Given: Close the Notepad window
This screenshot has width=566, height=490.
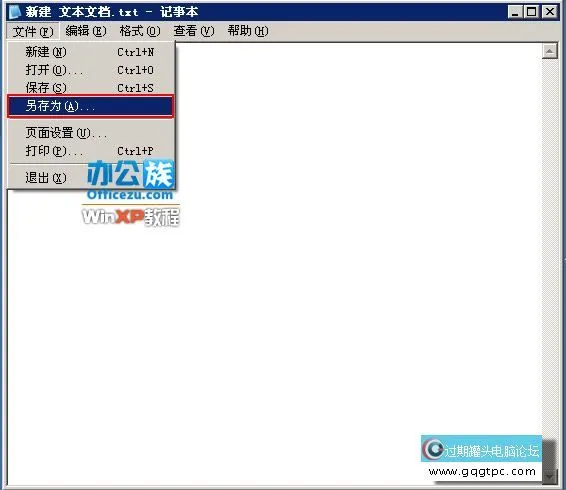Looking at the screenshot, I should tap(550, 12).
